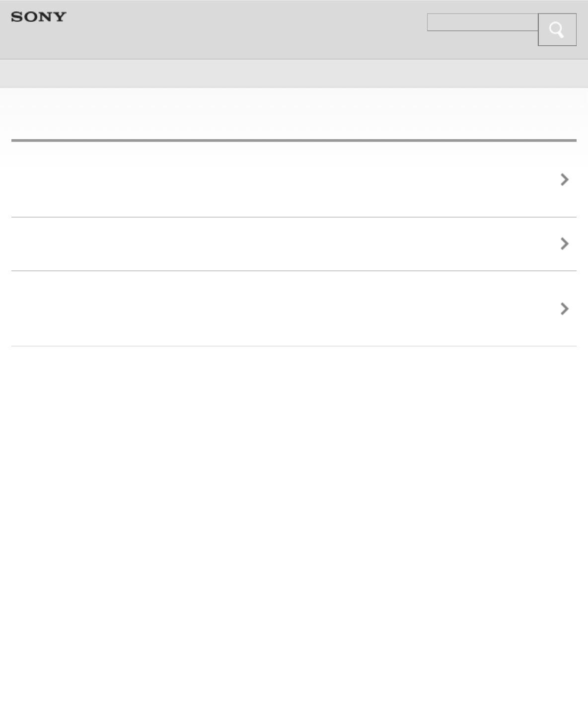Click the Sony logo
This screenshot has height=725, width=588.
click(39, 17)
